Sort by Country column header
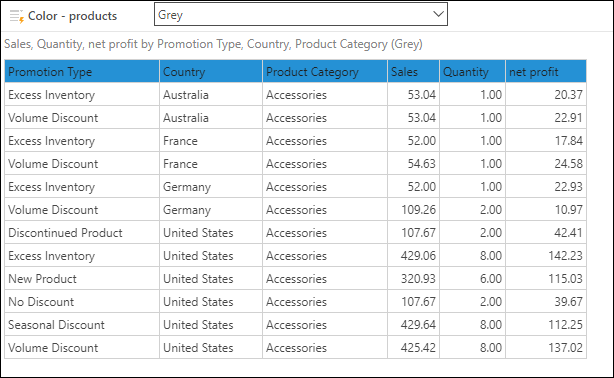This screenshot has width=614, height=378. coord(211,72)
